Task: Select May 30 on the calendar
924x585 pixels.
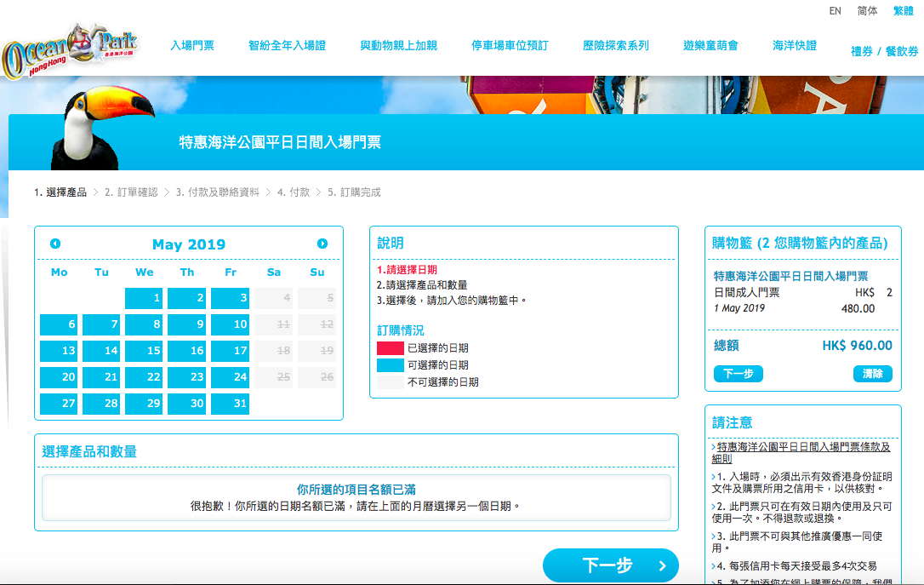Action: coord(187,404)
